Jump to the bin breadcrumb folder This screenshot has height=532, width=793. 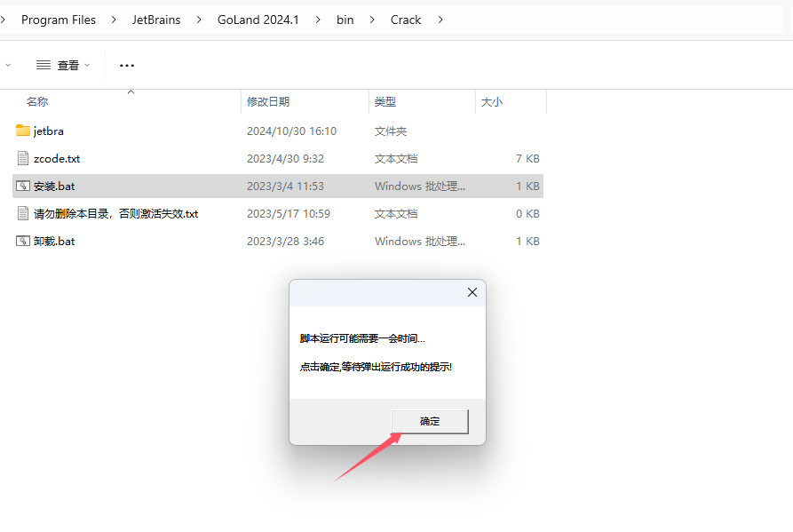click(345, 20)
